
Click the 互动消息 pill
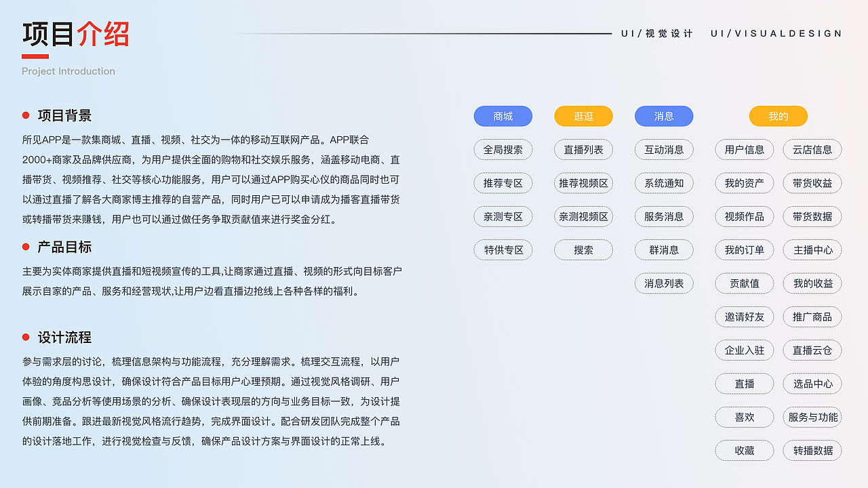(x=664, y=150)
